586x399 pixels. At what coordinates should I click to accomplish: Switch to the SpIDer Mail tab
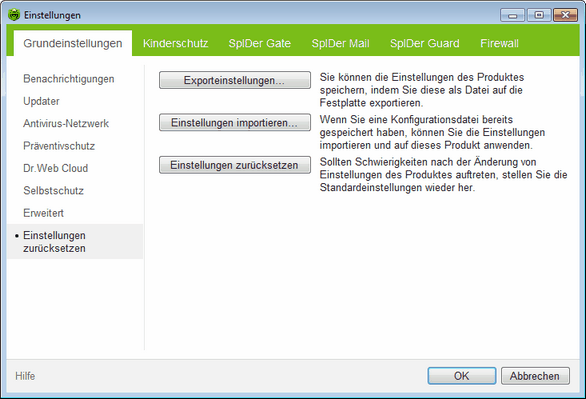(340, 43)
